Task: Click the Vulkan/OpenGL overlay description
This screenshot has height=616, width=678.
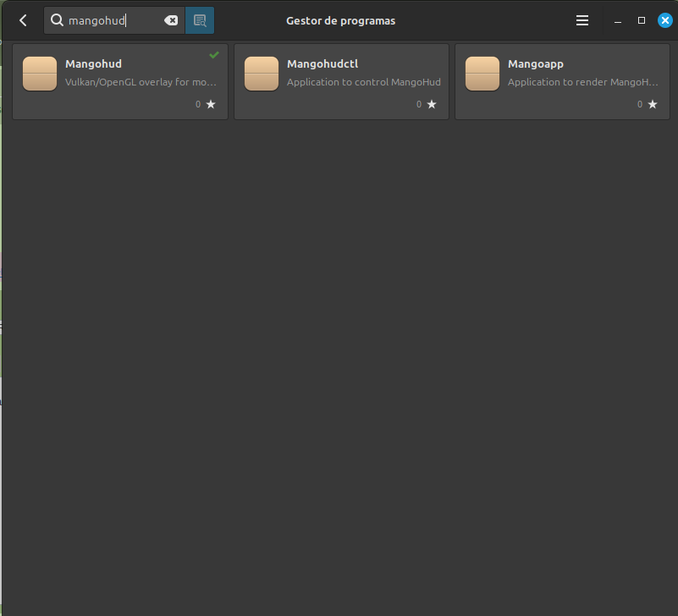Action: [x=141, y=82]
